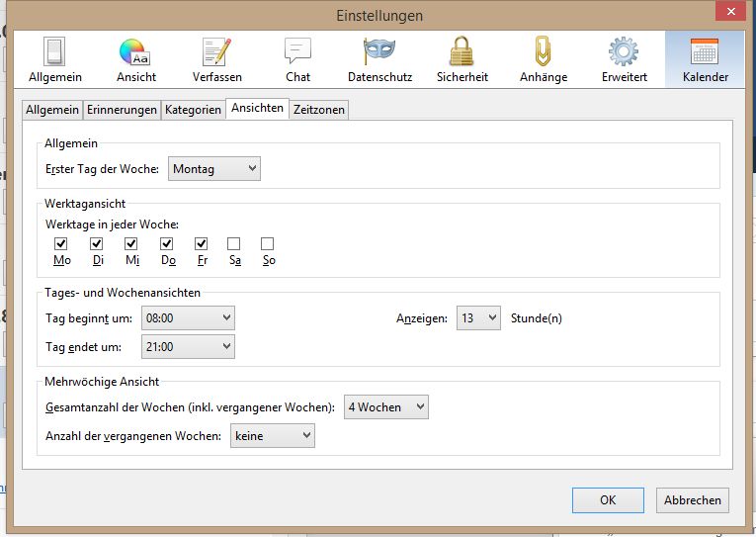This screenshot has height=537, width=756.
Task: Click the OK button
Action: click(607, 500)
